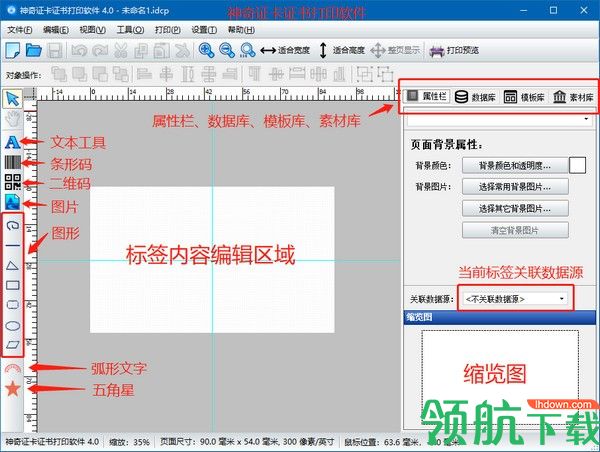This screenshot has height=452, width=600.
Task: Select the ellipse shape tool
Action: 13,326
